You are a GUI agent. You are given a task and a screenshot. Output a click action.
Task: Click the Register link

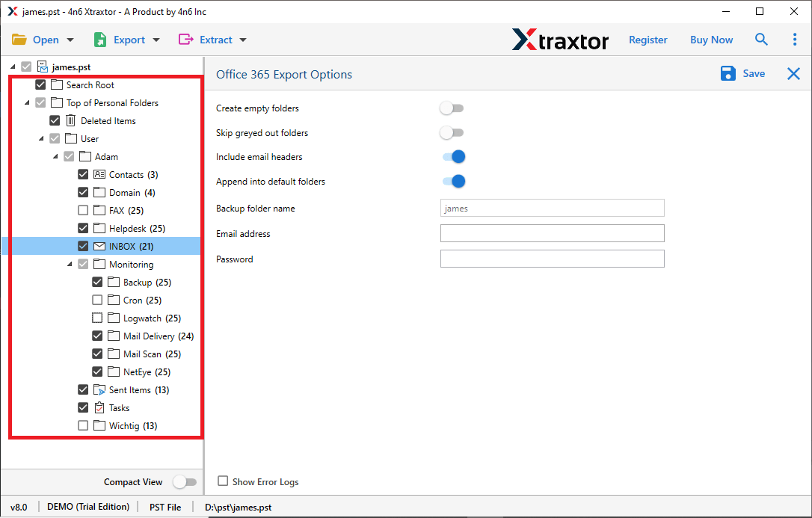pyautogui.click(x=648, y=40)
